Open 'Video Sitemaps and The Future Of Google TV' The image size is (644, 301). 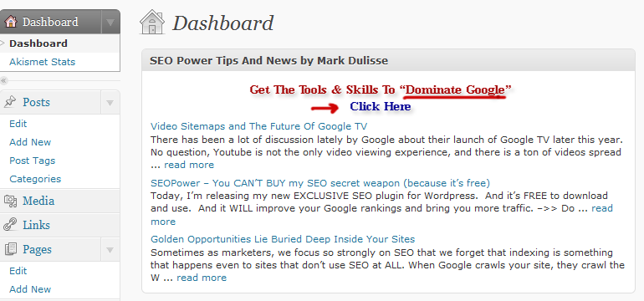point(258,126)
